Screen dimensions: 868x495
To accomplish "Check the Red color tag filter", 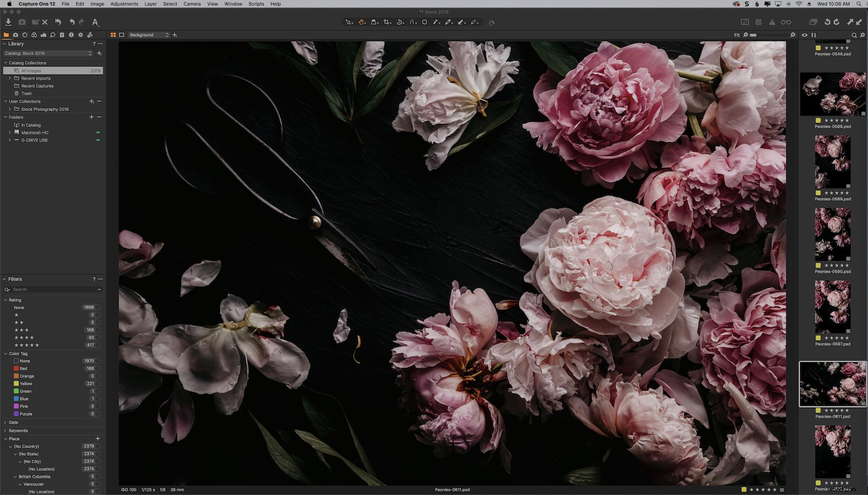I will click(x=16, y=368).
